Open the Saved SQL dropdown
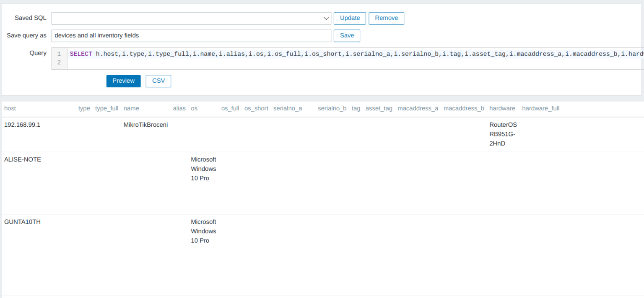The width and height of the screenshot is (644, 298). coord(326,18)
